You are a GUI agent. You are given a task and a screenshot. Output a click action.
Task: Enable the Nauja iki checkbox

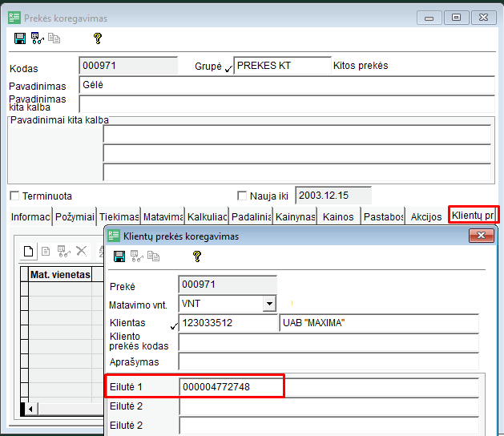(243, 196)
